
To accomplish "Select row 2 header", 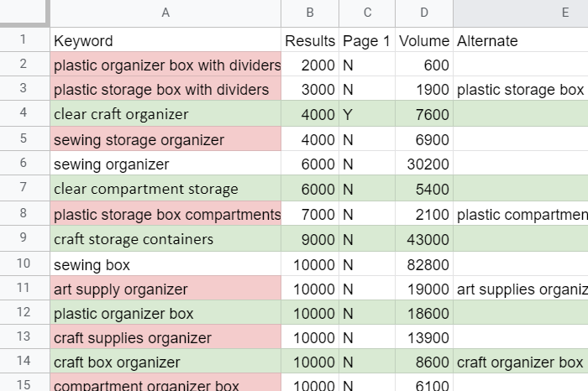I will [24, 64].
